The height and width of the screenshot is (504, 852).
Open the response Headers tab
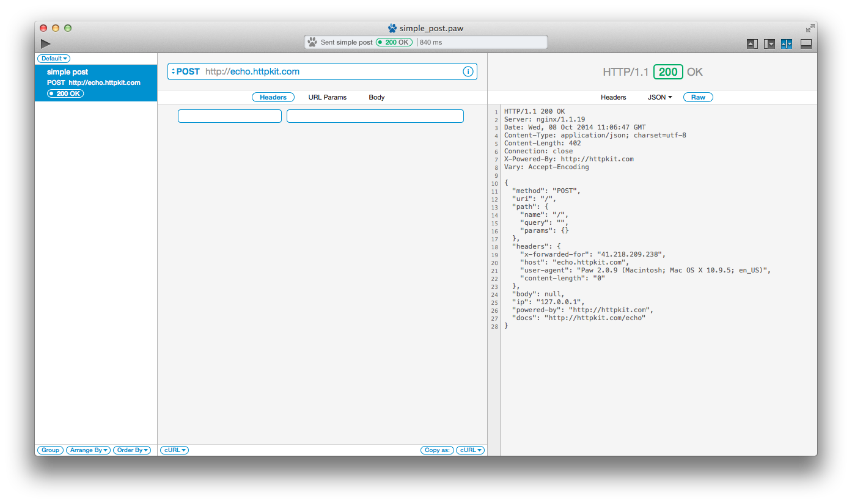tap(613, 97)
